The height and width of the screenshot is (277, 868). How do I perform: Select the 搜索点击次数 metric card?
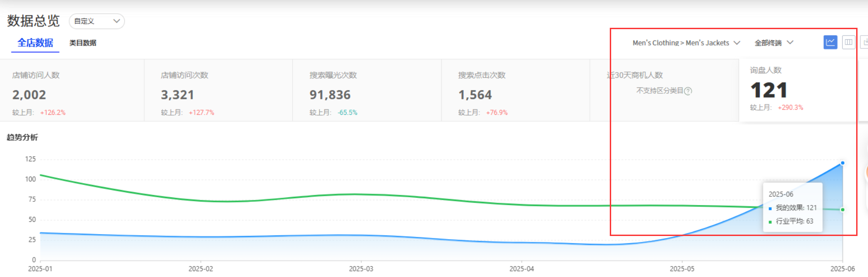pos(515,90)
